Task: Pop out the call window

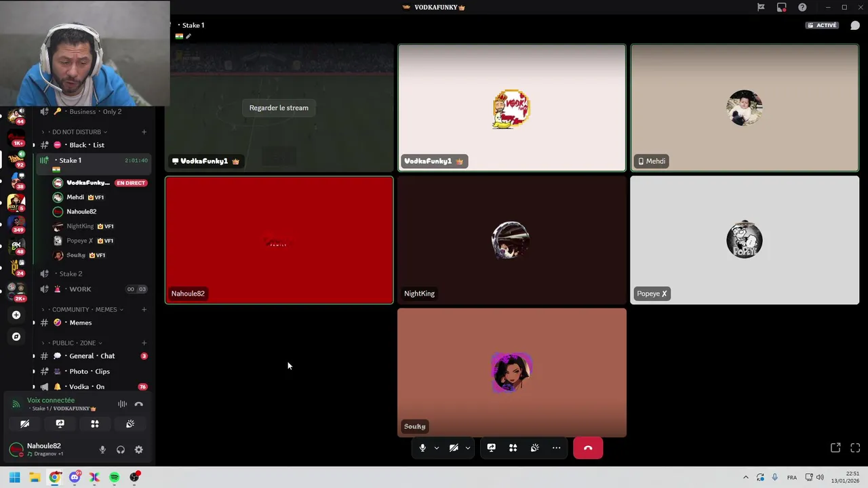Action: point(835,448)
